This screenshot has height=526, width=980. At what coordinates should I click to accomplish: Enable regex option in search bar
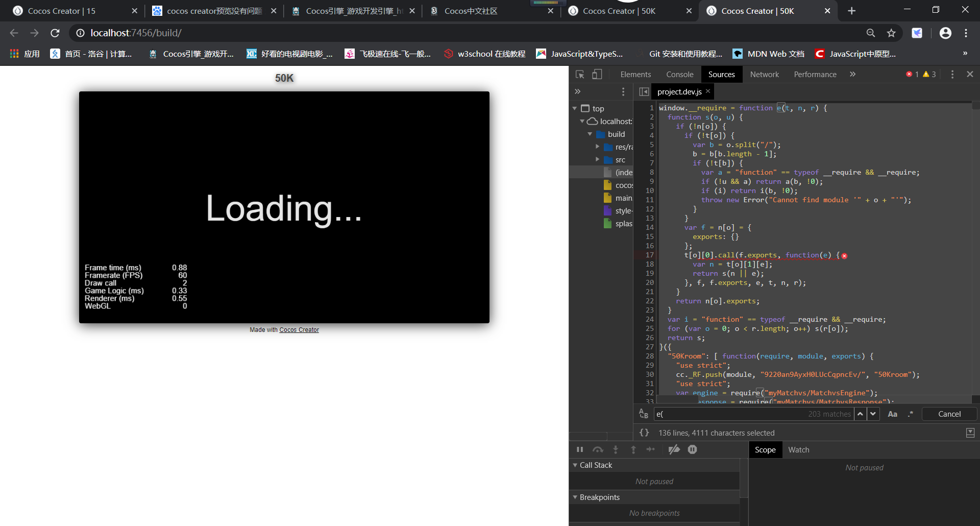[x=911, y=414]
